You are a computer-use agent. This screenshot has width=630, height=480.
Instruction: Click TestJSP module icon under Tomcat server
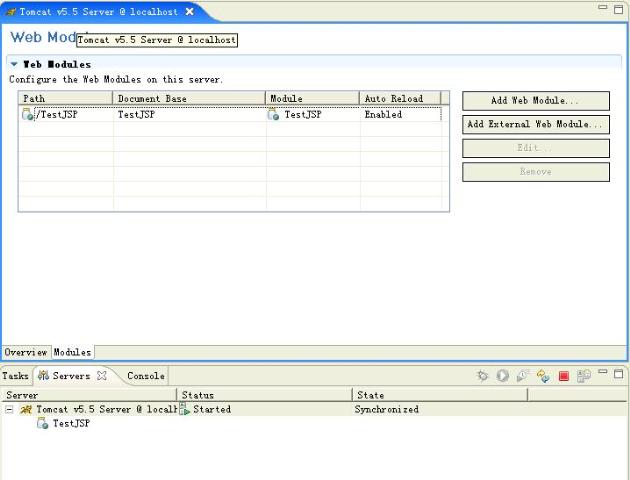point(42,423)
